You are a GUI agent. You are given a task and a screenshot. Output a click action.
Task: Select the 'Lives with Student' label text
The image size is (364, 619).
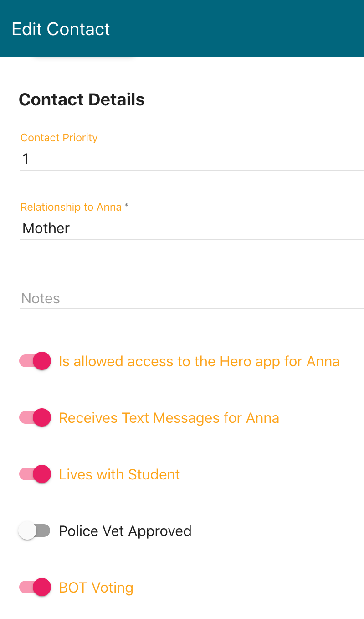(119, 474)
